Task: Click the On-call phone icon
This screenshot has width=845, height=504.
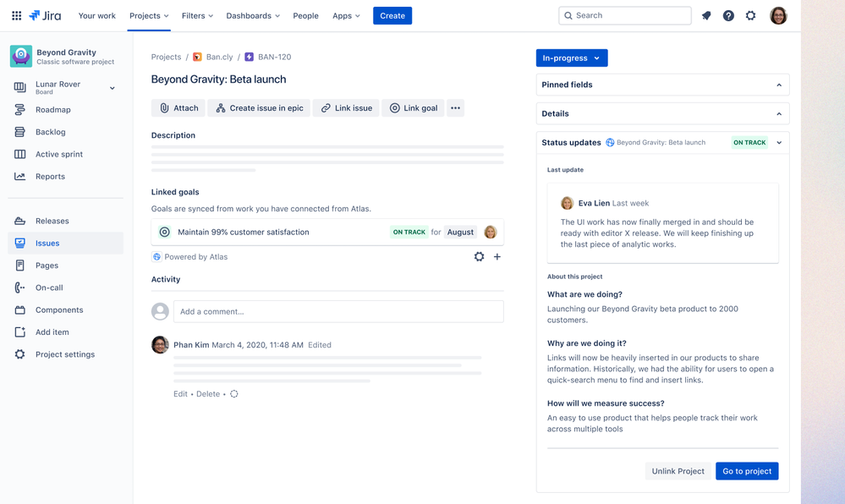Action: pyautogui.click(x=20, y=288)
